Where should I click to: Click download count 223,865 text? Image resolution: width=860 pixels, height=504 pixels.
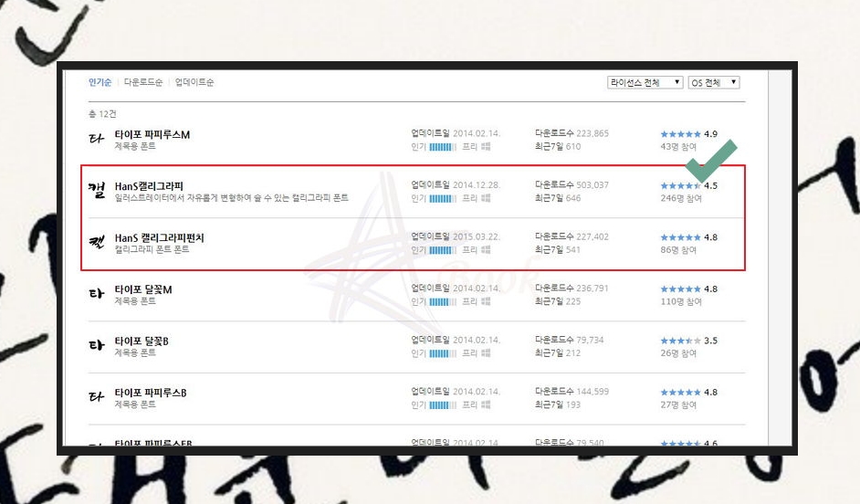tap(593, 133)
